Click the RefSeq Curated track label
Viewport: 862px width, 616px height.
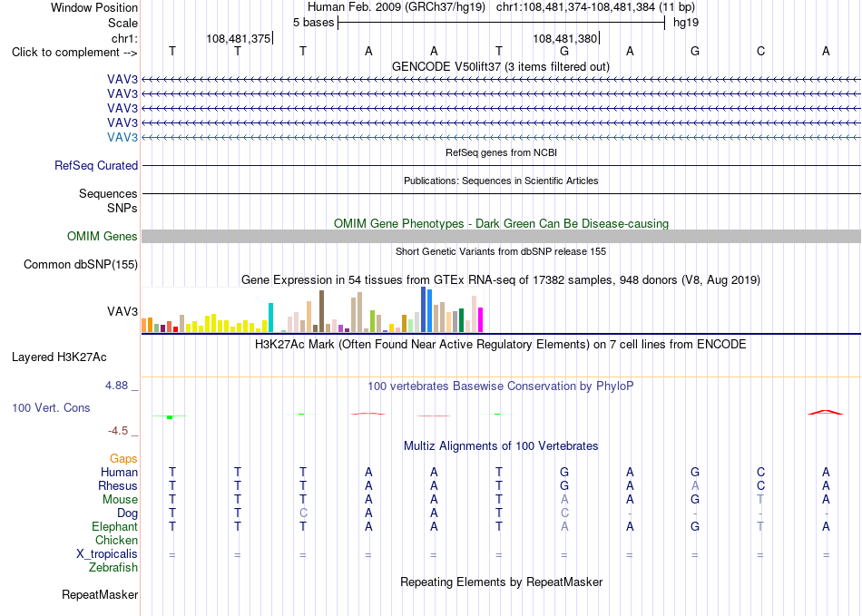96,165
